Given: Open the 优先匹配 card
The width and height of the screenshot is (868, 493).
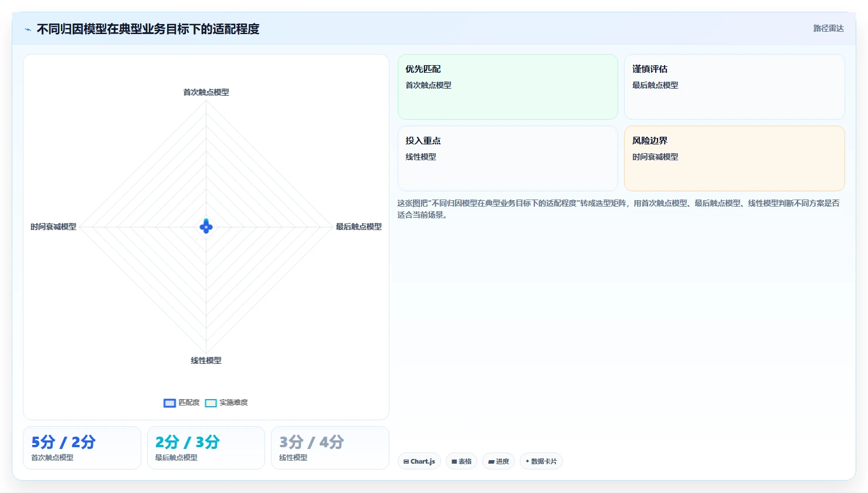Looking at the screenshot, I should coord(508,87).
